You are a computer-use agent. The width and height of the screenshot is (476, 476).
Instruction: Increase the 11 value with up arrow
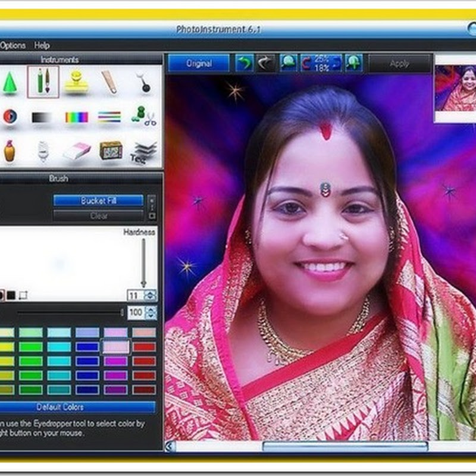click(x=151, y=293)
